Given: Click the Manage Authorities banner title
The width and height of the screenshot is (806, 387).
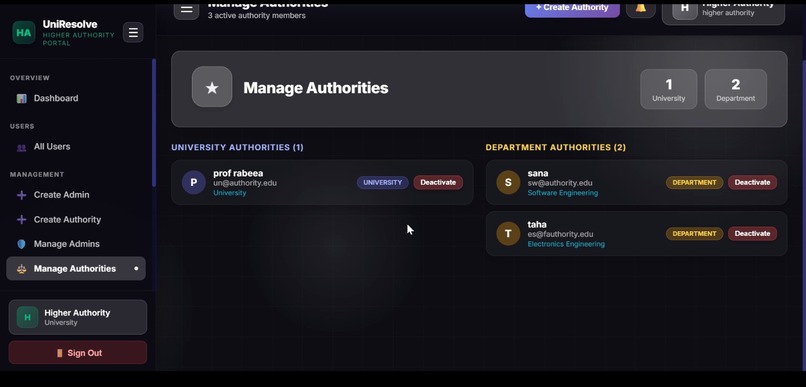Looking at the screenshot, I should tap(316, 88).
